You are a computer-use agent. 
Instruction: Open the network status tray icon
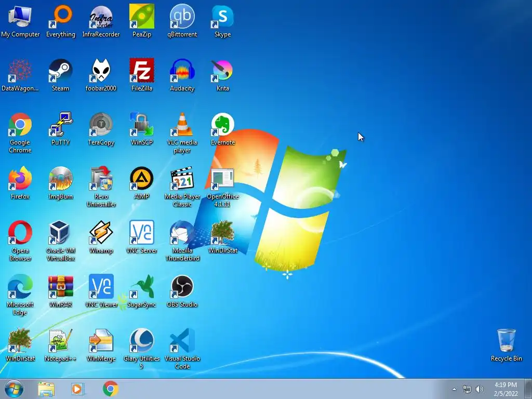coord(467,389)
